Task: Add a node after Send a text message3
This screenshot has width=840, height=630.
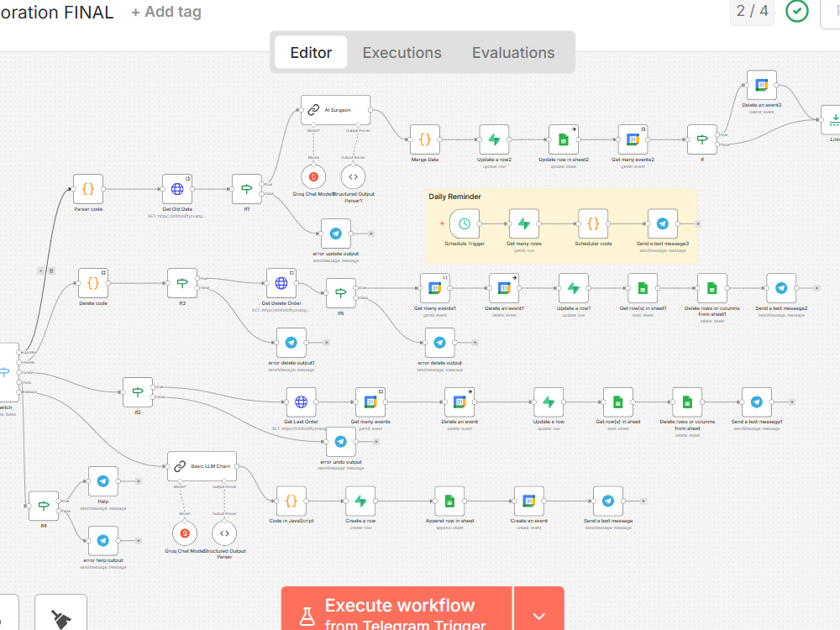Action: (697, 223)
